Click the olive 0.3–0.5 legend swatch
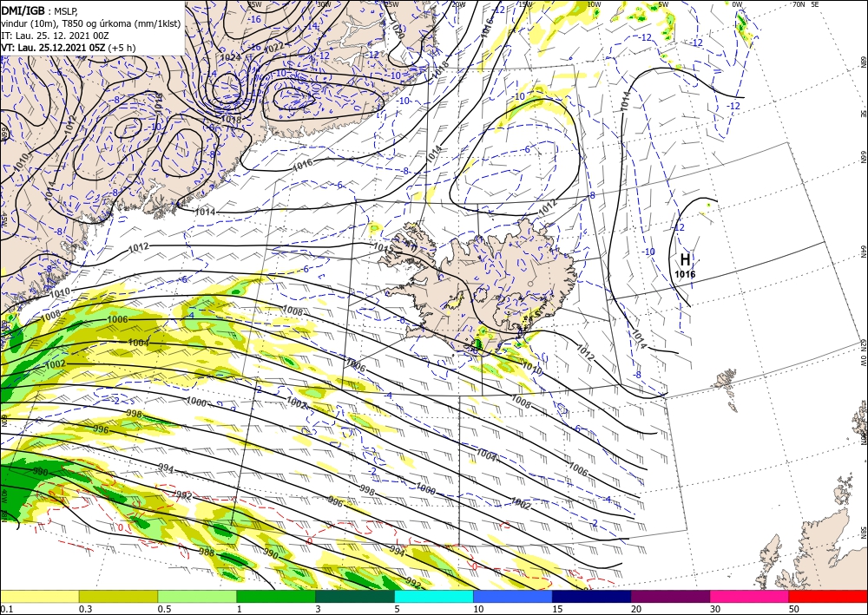 (x=118, y=596)
